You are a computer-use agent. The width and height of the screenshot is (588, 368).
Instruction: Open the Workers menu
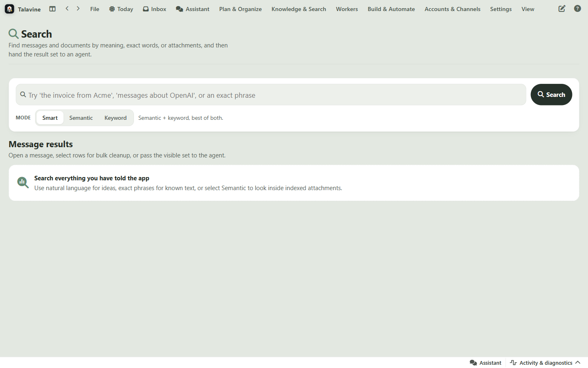(x=347, y=9)
